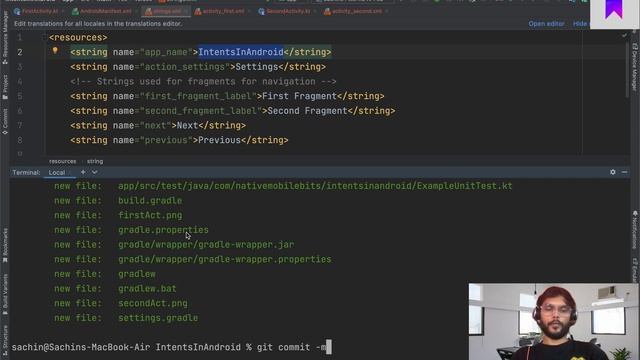Screen dimensions: 640x360
Task: Click gradlew.bat in terminal output
Action: pyautogui.click(x=147, y=289)
